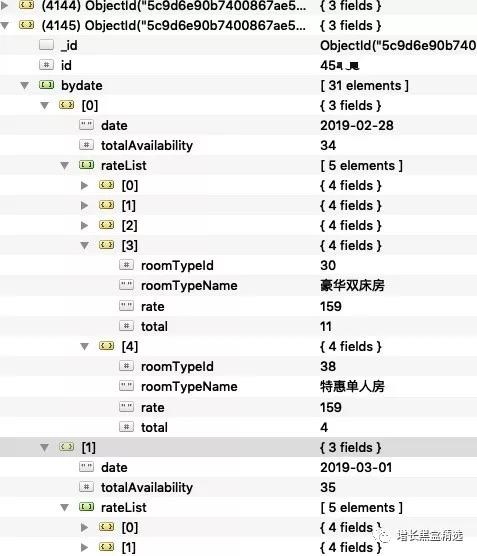Click string icon beside roomTypeName 豪华双床房
This screenshot has width=477, height=556.
[127, 285]
